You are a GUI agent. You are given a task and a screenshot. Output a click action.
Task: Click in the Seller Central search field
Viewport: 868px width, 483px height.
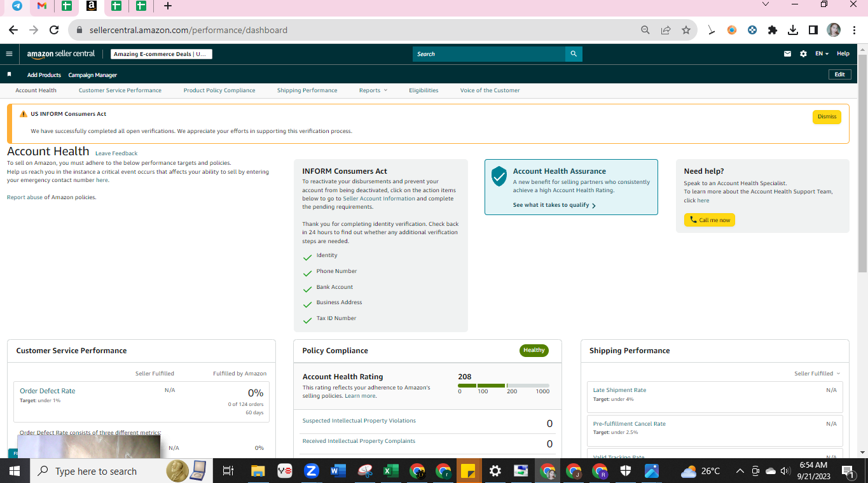pyautogui.click(x=489, y=54)
